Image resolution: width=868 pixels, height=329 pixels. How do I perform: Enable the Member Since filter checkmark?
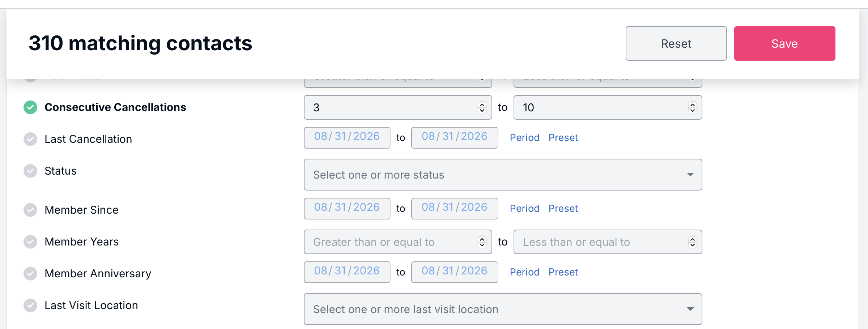[30, 210]
